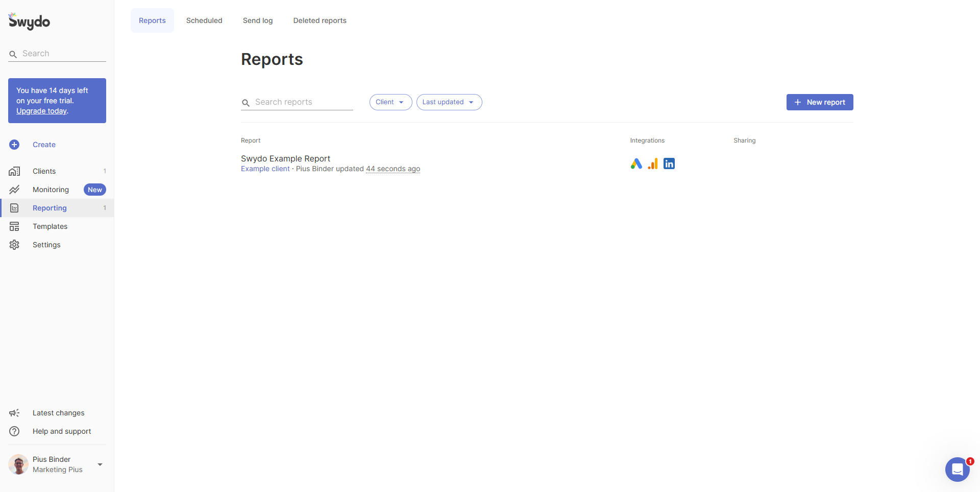Click the Create plus icon
The image size is (980, 492).
[14, 145]
